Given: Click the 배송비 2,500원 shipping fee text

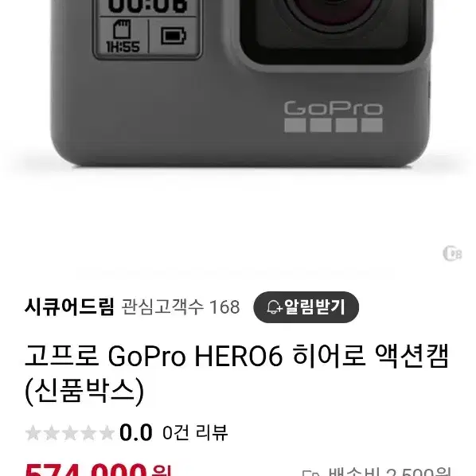Looking at the screenshot, I should [x=389, y=472].
